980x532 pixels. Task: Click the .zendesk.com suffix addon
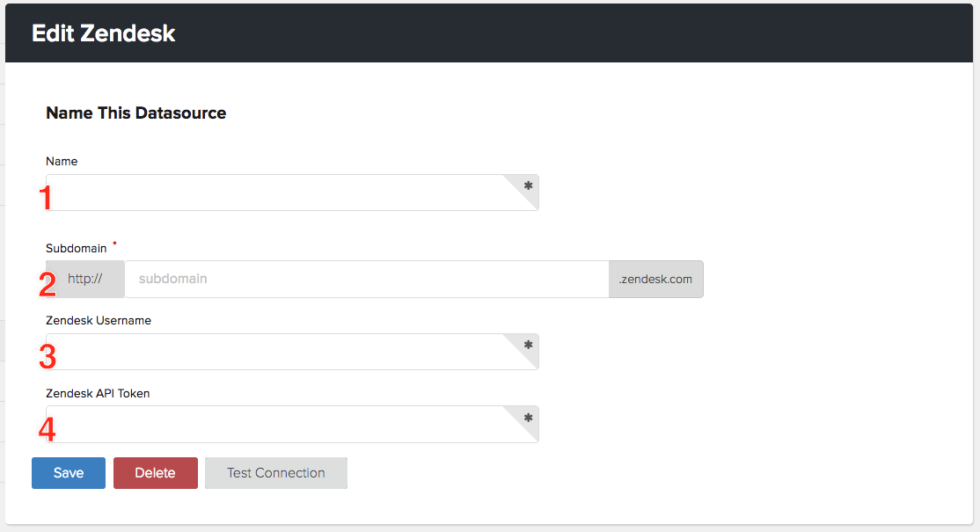coord(656,279)
